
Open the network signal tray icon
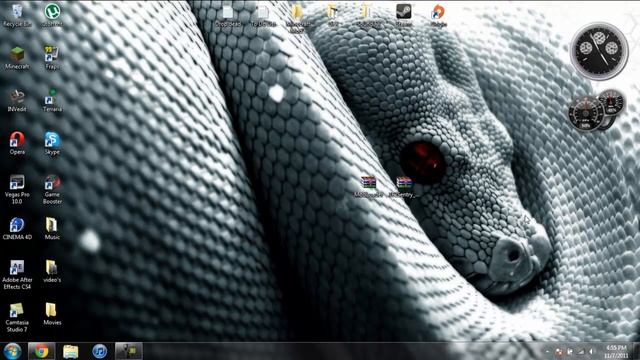[580, 351]
